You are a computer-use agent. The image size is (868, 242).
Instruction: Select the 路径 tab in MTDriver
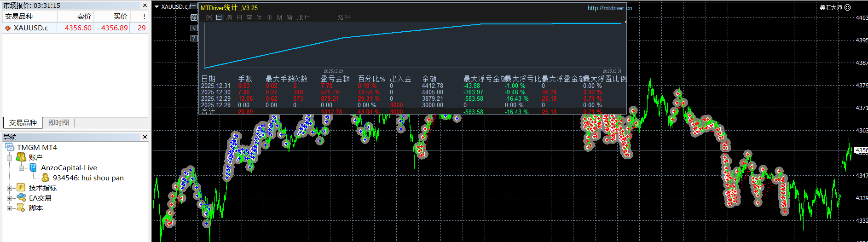tap(344, 17)
